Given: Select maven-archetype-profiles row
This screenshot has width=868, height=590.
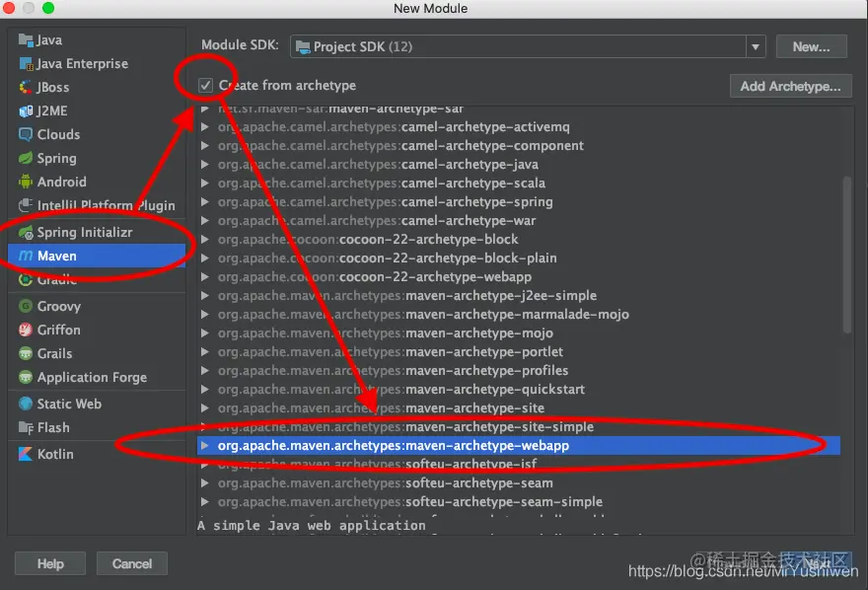Looking at the screenshot, I should (x=519, y=371).
